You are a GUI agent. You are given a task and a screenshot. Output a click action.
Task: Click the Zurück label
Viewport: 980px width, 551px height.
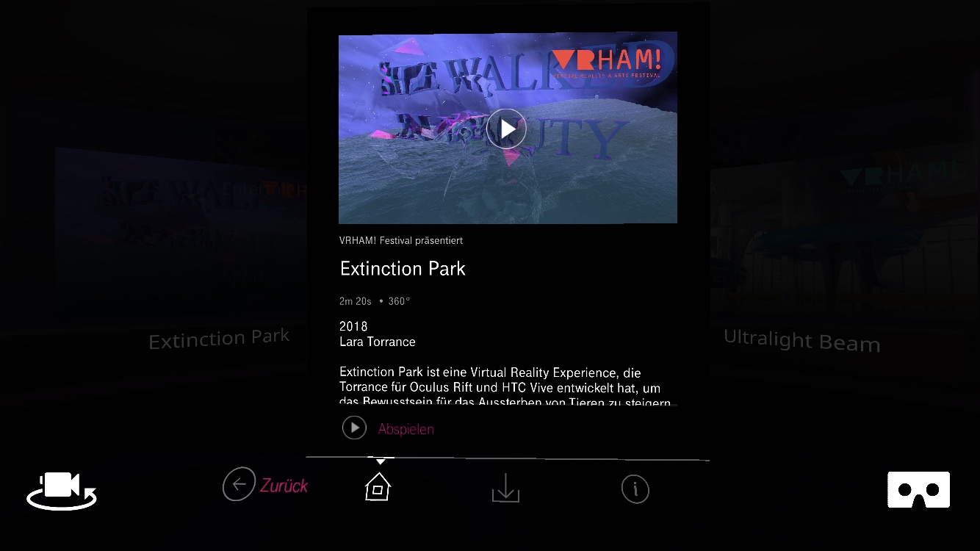click(x=284, y=486)
